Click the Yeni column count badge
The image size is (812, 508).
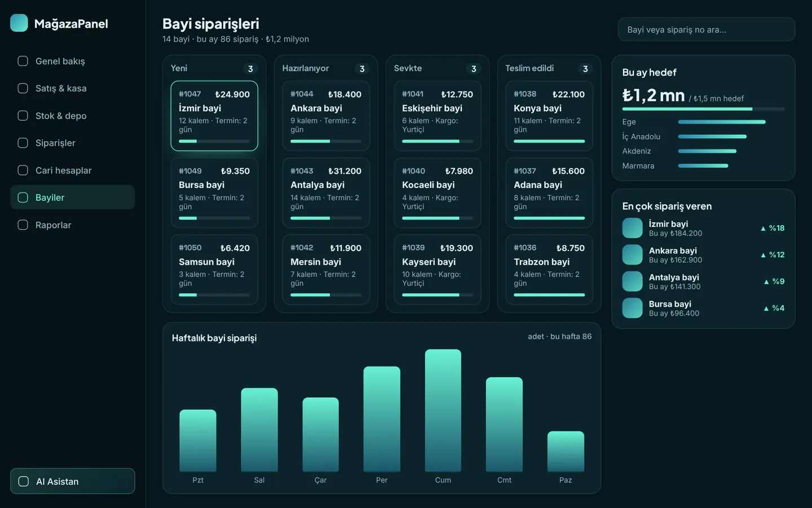pyautogui.click(x=250, y=69)
